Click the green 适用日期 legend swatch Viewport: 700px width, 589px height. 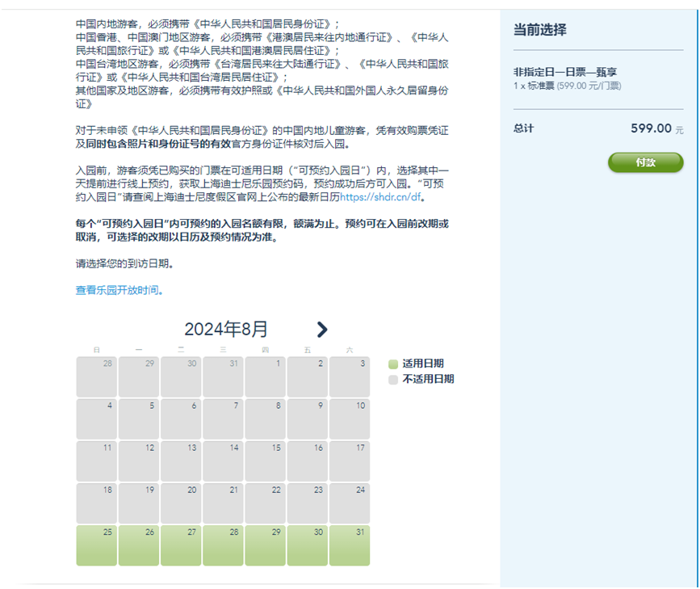[392, 364]
